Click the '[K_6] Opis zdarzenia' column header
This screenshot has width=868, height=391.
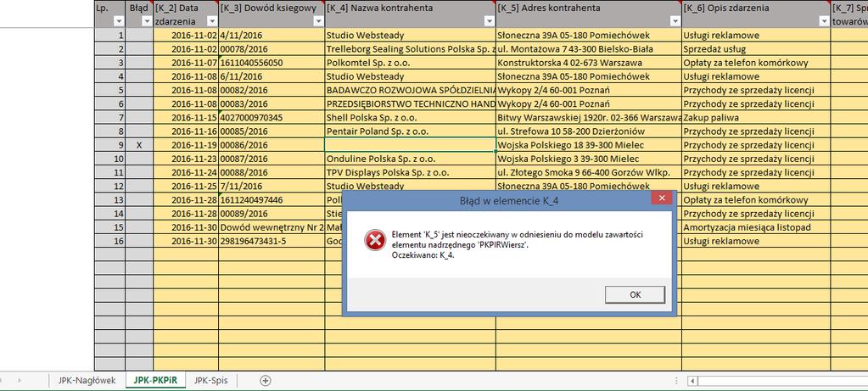coord(756,14)
